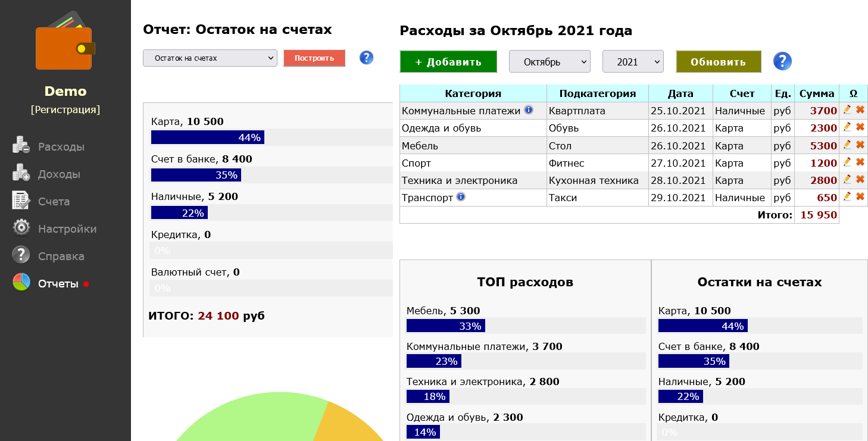Click info icon beside Транспорт
Viewport: 868px width, 441px height.
(x=461, y=197)
